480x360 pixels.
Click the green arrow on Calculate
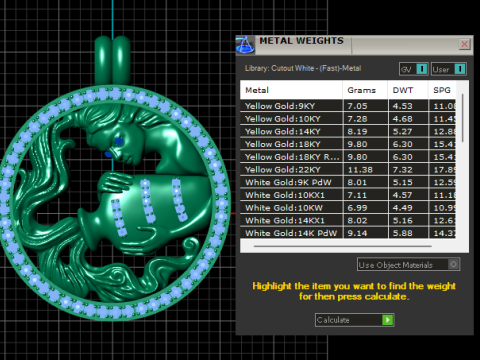(x=387, y=320)
